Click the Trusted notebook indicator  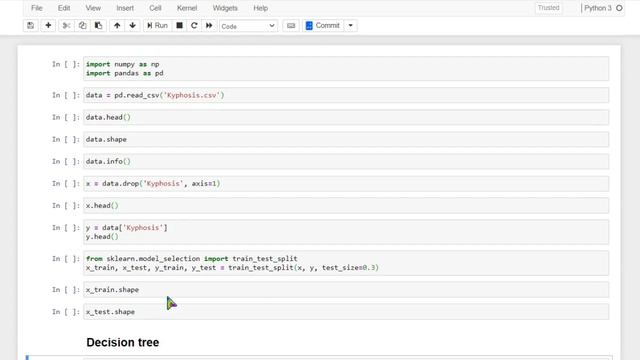click(x=548, y=8)
